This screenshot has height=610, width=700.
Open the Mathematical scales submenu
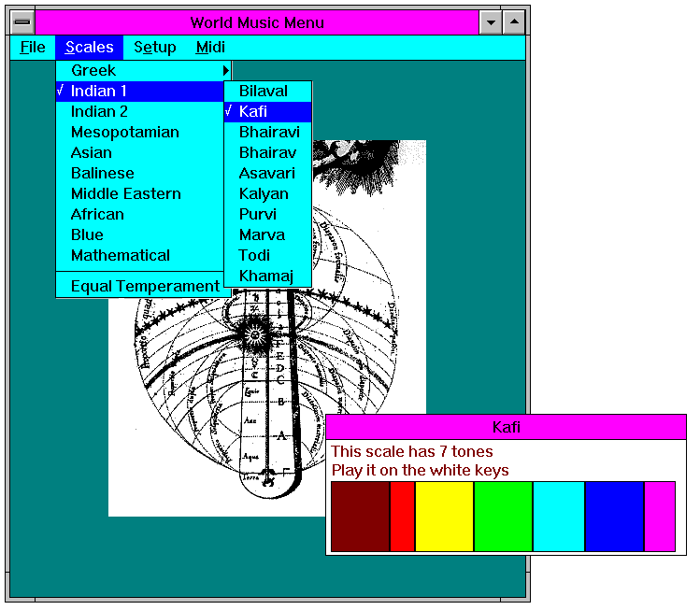(140, 255)
